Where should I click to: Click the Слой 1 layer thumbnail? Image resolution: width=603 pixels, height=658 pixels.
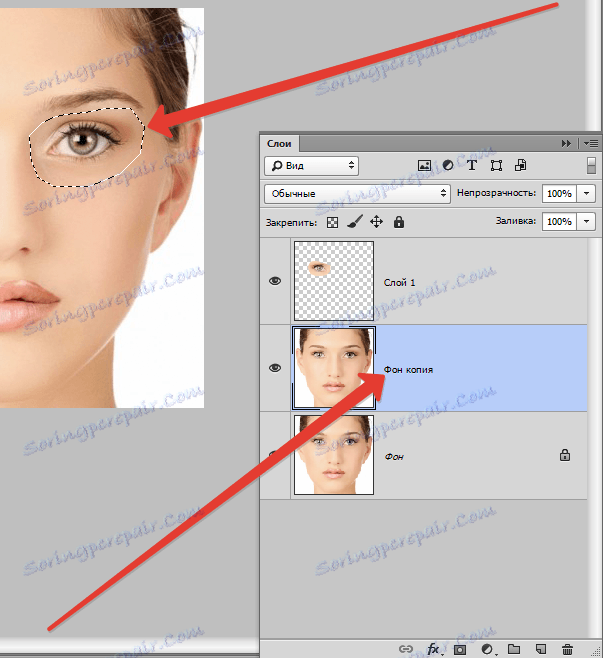coord(334,281)
